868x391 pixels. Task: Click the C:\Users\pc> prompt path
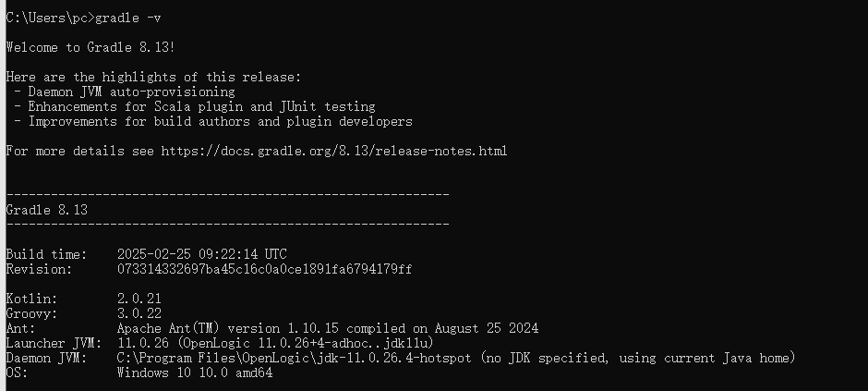[x=50, y=18]
